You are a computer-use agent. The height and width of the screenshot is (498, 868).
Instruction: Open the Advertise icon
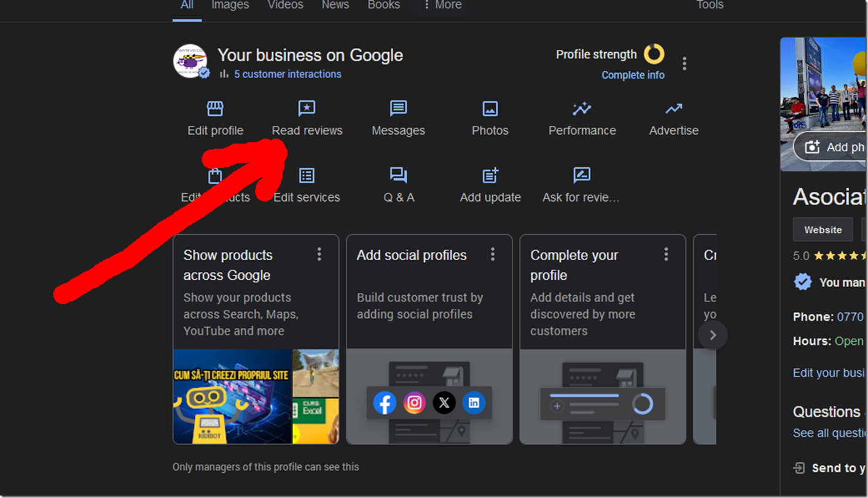[673, 117]
